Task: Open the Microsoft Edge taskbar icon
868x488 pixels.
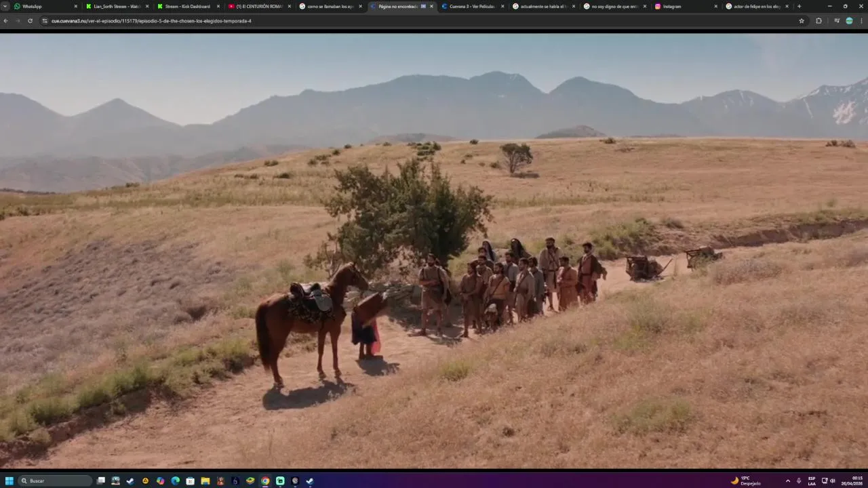Action: (175, 481)
